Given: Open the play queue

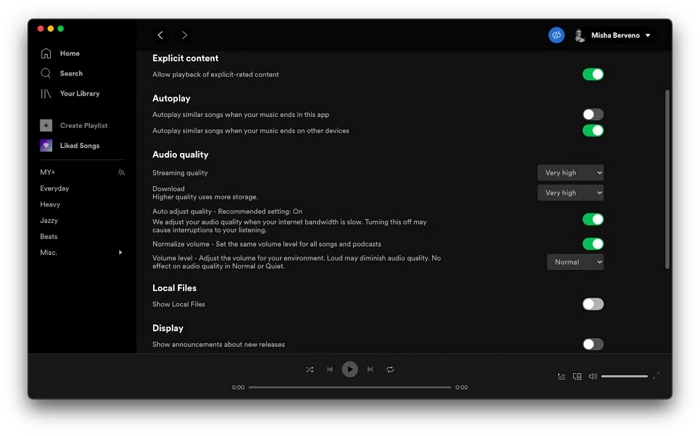Looking at the screenshot, I should tap(561, 377).
